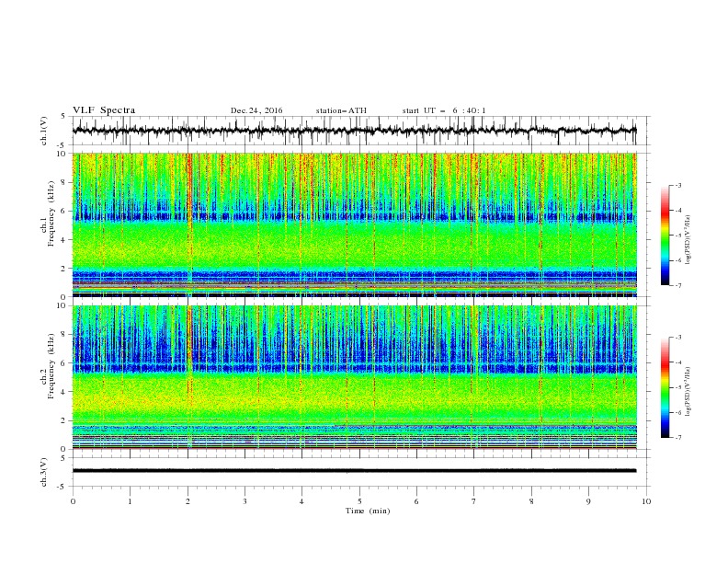Click the "-5" tick on ch.1 color bar
The image size is (728, 563).
(677, 236)
